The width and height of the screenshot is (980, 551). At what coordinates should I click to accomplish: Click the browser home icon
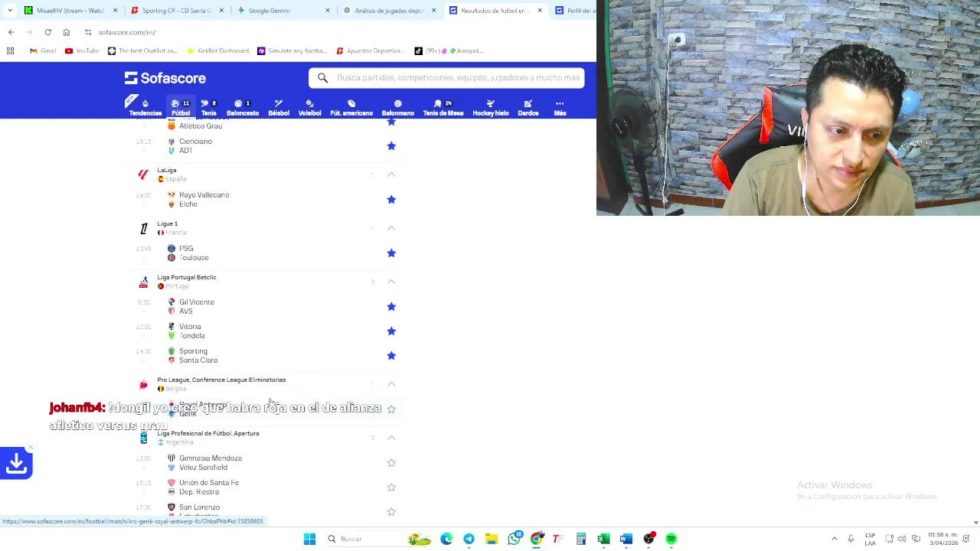pyautogui.click(x=67, y=32)
